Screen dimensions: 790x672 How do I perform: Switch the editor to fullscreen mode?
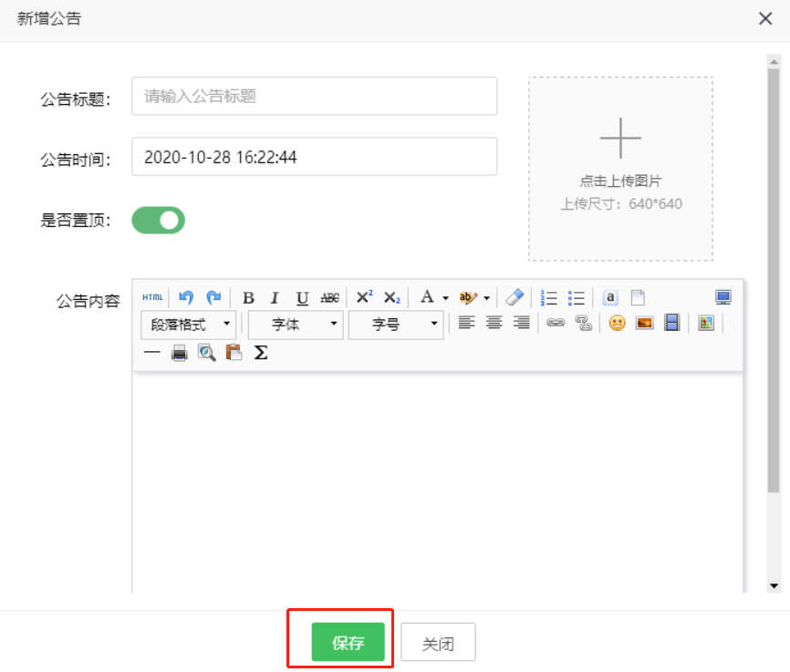[x=722, y=297]
